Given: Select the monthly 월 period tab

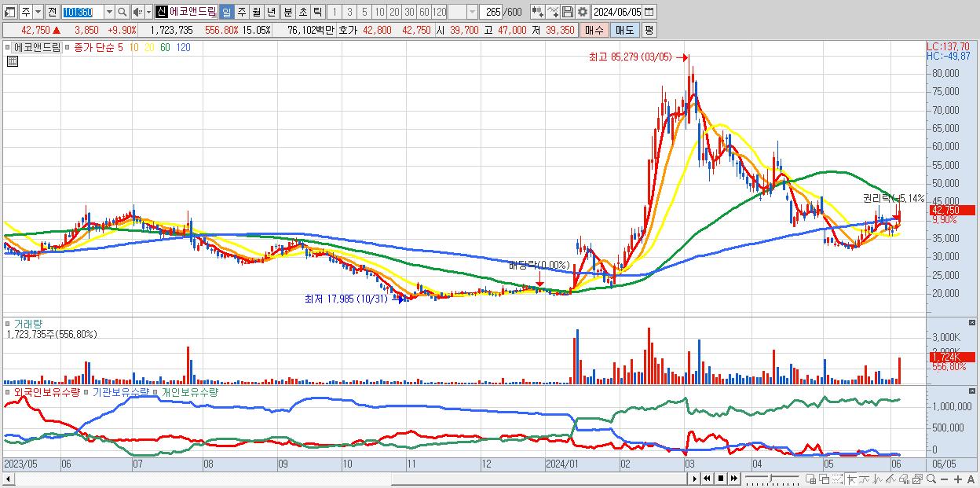Looking at the screenshot, I should [x=256, y=12].
